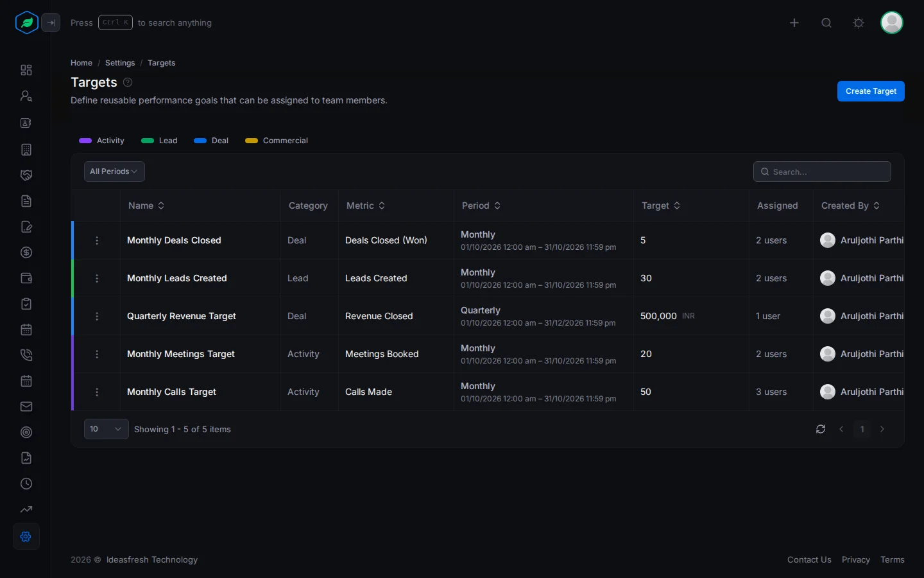The width and height of the screenshot is (924, 578).
Task: Click the plus quick-add icon in header
Action: (x=794, y=22)
